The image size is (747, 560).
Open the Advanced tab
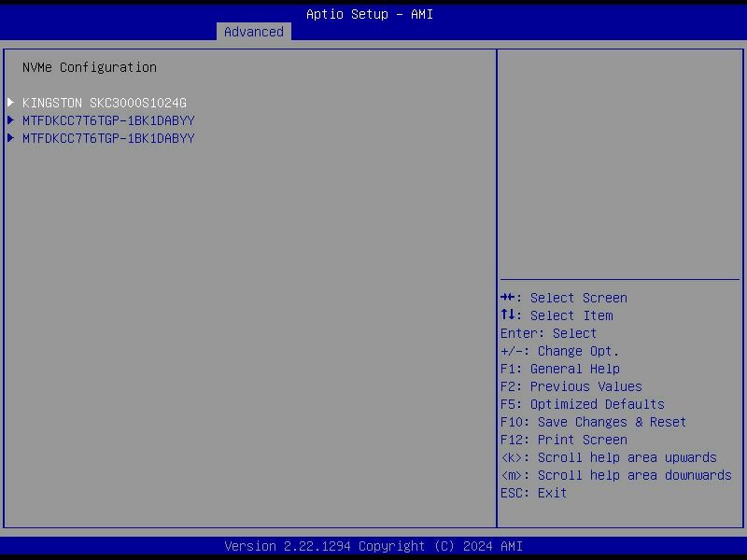[x=253, y=32]
